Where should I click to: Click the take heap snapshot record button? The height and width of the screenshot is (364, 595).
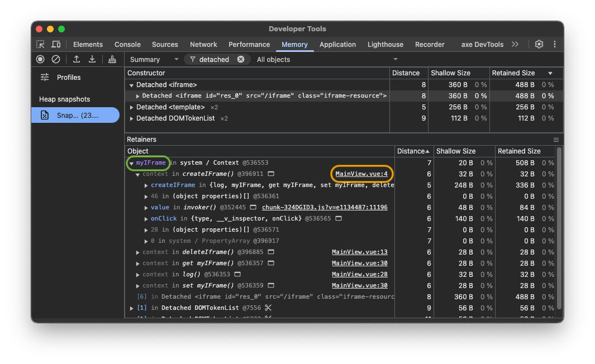click(x=40, y=59)
